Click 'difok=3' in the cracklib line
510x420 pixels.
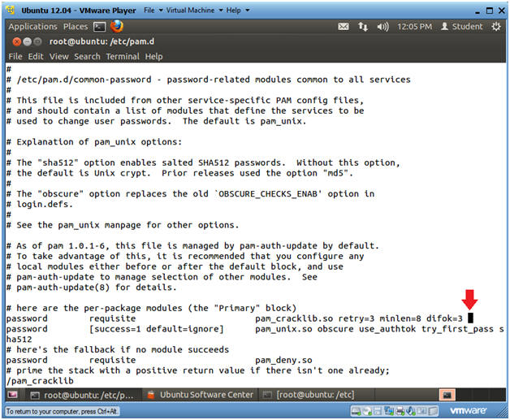444,318
